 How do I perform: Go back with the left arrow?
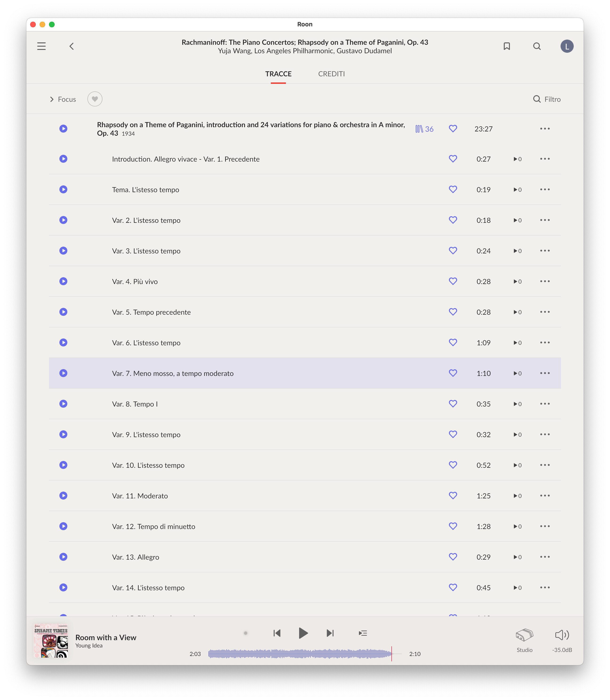click(x=72, y=46)
